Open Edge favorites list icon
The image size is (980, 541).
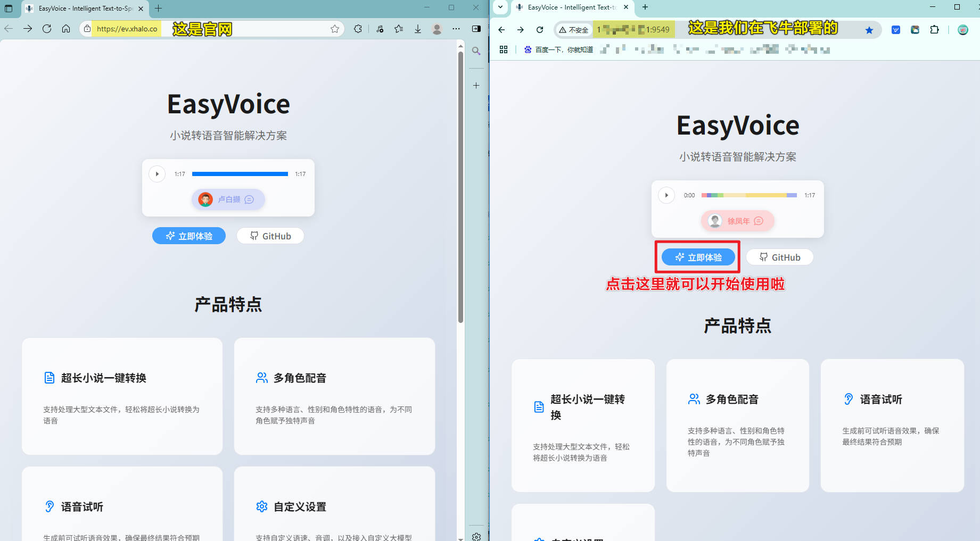pos(399,29)
